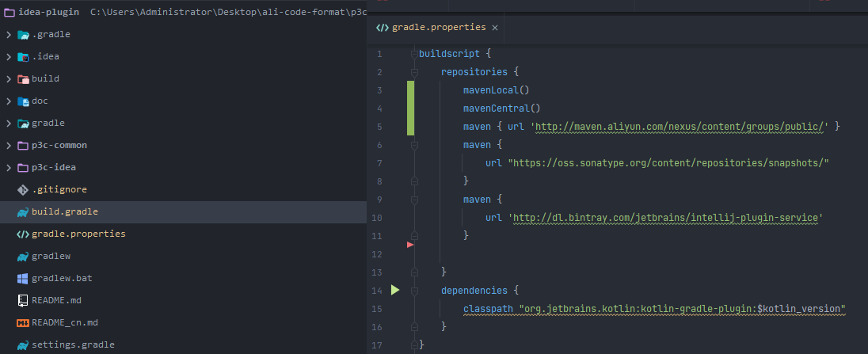The image size is (868, 354).
Task: Expand the .idea folder chevron
Action: 8,57
